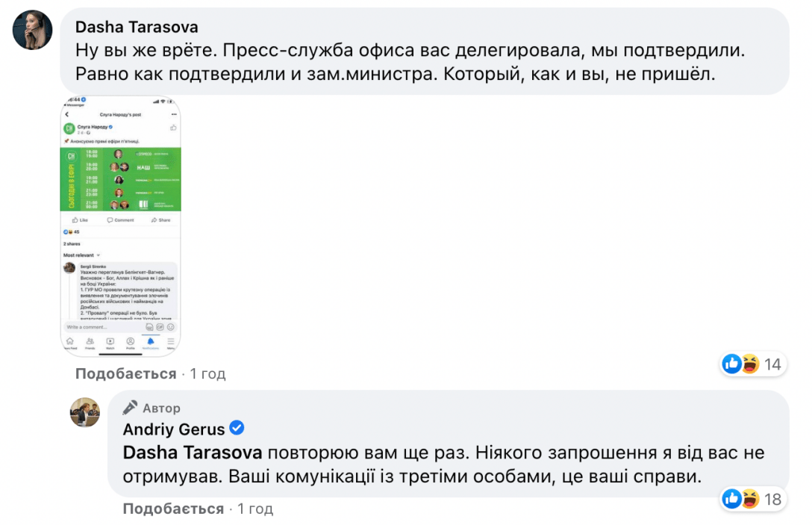The image size is (812, 525).
Task: Visit Andriy Gerus's profile via his name
Action: 173,429
